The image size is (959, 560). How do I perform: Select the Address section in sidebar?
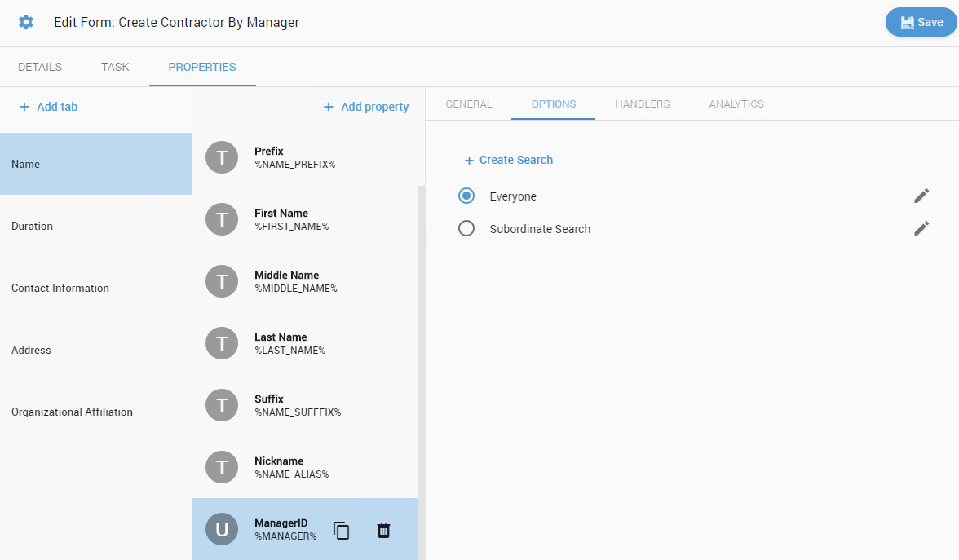click(31, 350)
